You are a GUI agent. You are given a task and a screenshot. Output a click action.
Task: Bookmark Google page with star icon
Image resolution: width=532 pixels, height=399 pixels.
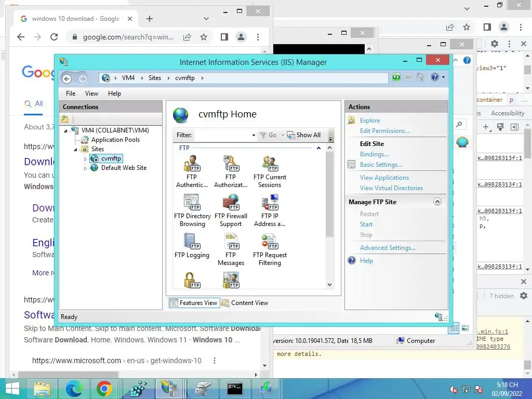click(x=204, y=37)
